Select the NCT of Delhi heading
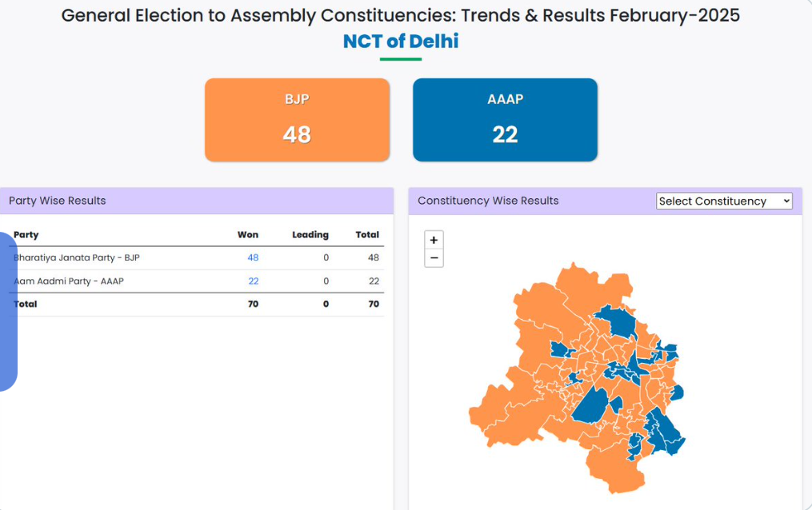This screenshot has width=812, height=510. point(400,42)
